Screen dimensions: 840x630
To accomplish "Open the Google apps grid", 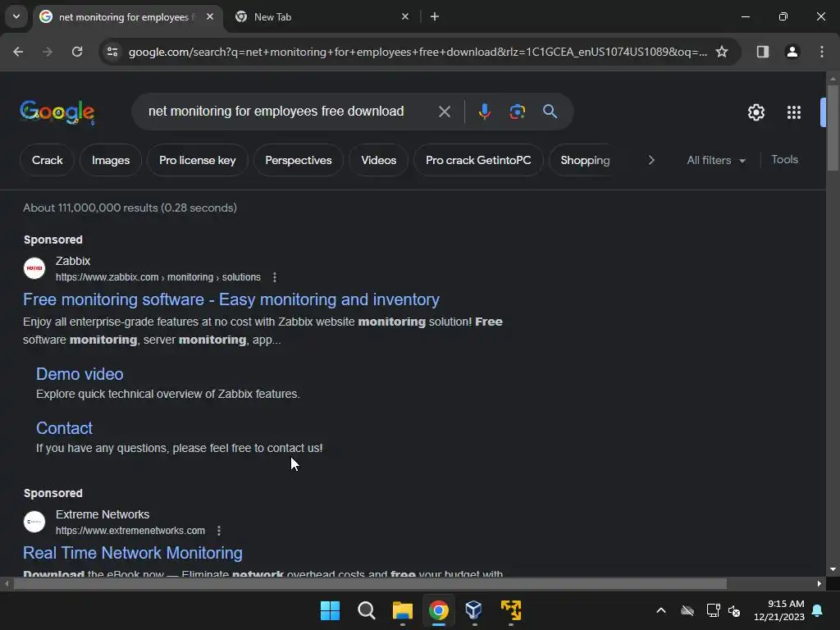I will [x=794, y=112].
